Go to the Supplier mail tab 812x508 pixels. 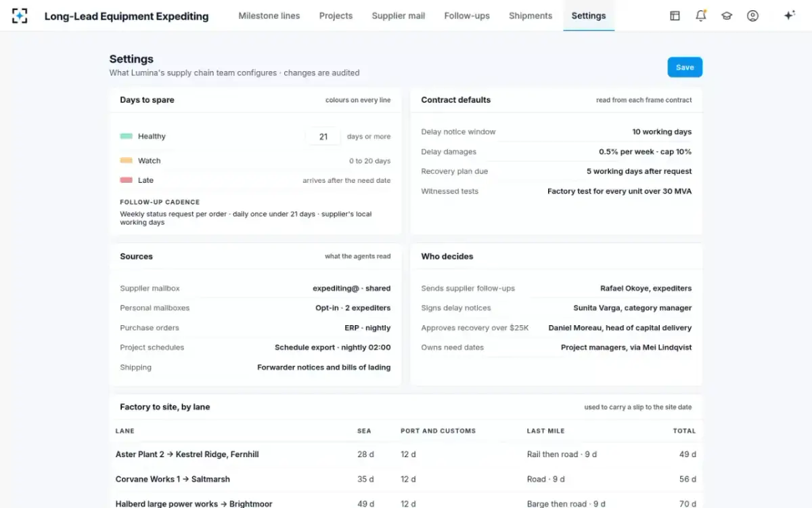tap(399, 16)
